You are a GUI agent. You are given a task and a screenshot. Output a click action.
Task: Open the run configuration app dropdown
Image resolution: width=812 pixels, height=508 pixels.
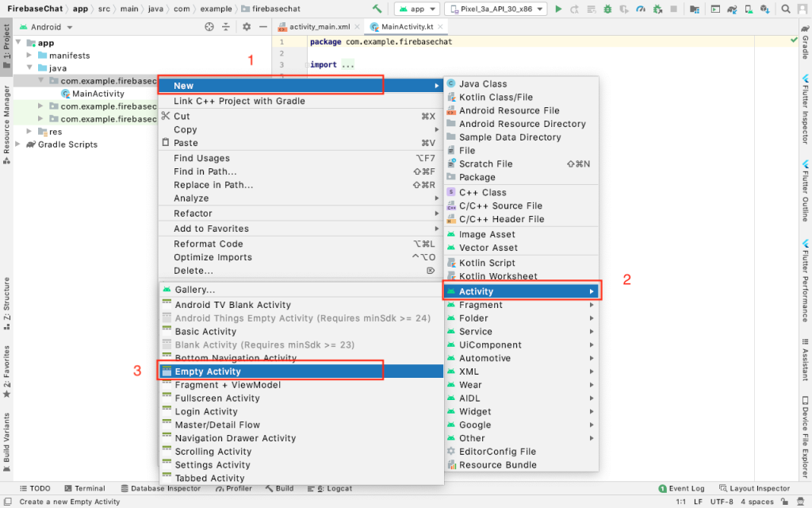tap(417, 9)
